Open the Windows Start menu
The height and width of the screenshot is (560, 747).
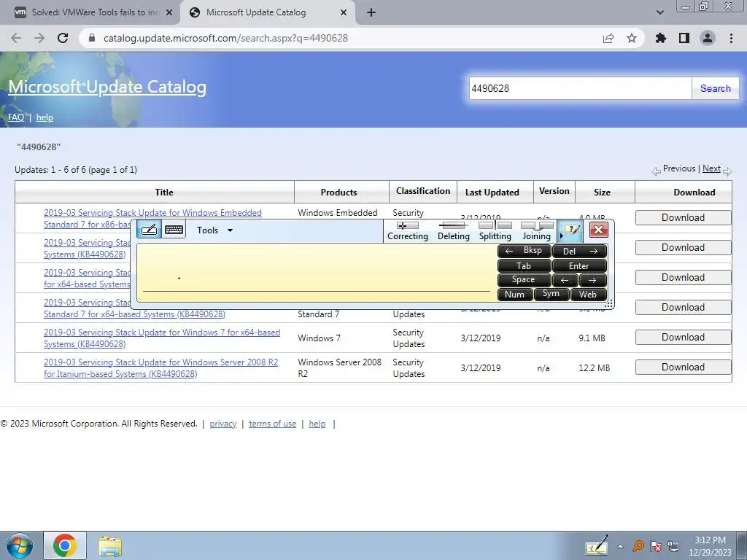(20, 545)
